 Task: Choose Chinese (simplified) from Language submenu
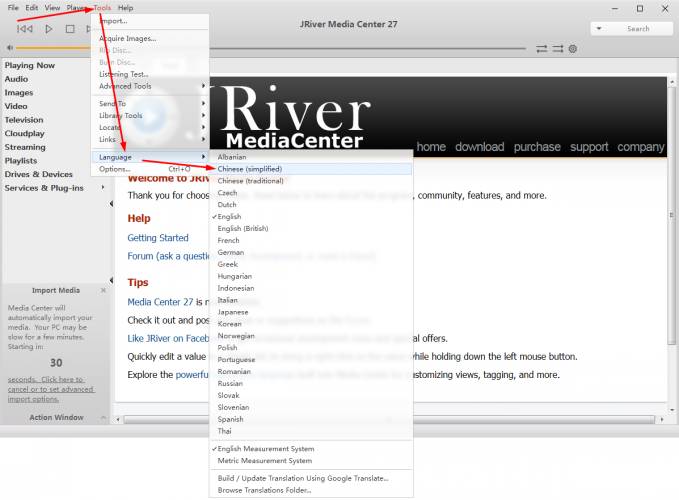(x=249, y=169)
